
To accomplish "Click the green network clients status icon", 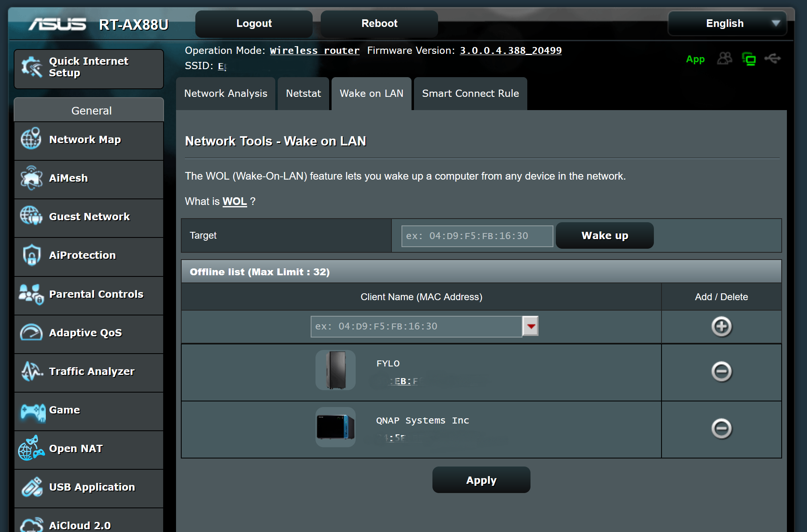I will point(748,59).
